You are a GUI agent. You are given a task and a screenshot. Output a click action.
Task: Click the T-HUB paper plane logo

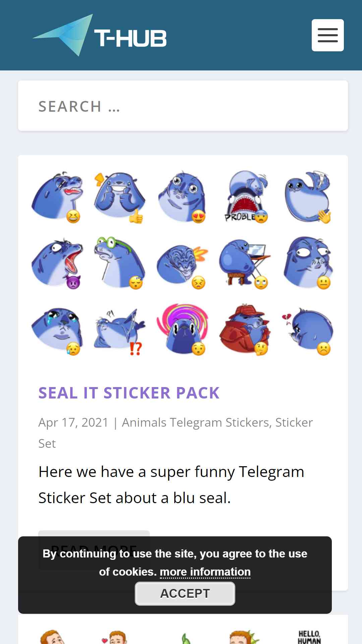click(100, 35)
